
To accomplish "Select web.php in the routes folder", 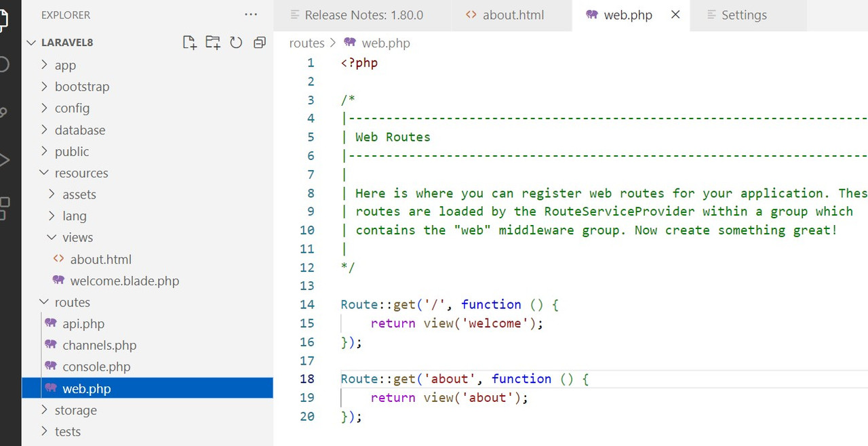I will [x=147, y=388].
